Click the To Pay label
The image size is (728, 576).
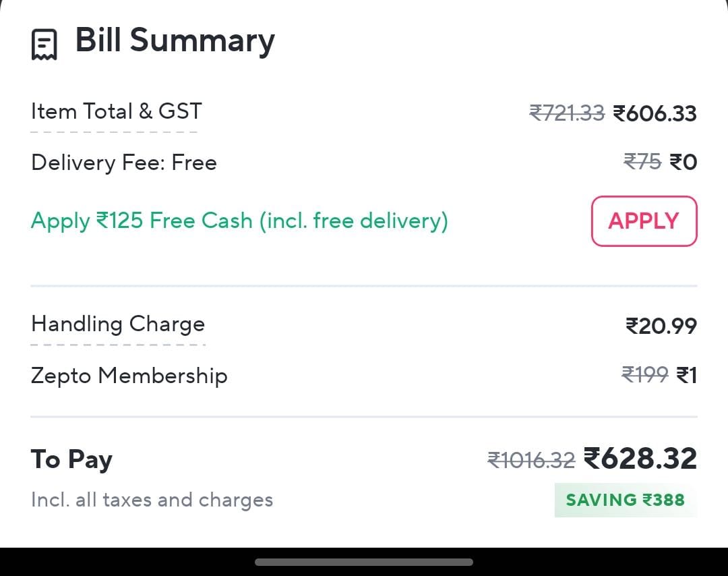point(71,459)
